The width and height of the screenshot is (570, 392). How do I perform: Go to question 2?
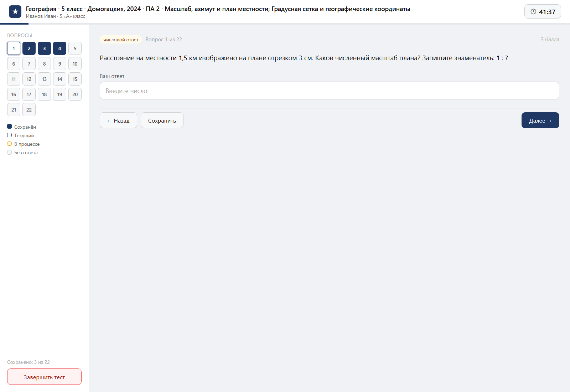click(29, 48)
